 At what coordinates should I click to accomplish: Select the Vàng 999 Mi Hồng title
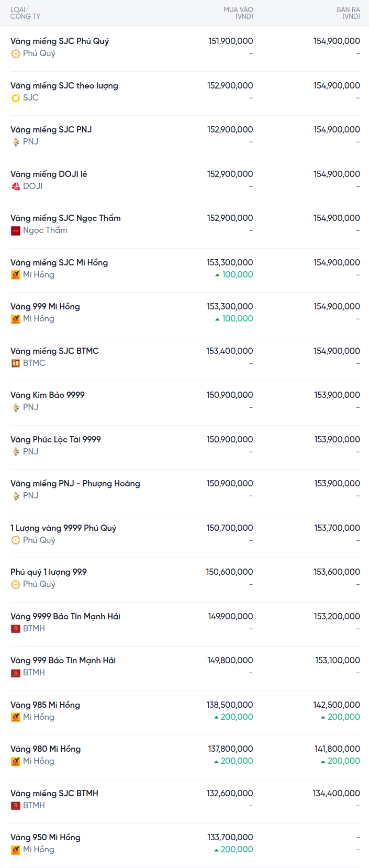coord(45,307)
